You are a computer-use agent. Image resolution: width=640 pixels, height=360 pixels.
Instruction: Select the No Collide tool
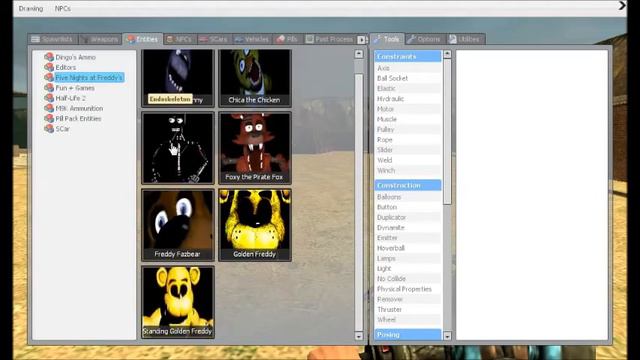pos(408,279)
